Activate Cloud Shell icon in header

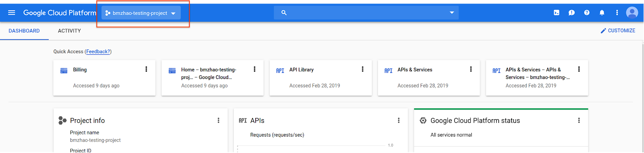[556, 12]
